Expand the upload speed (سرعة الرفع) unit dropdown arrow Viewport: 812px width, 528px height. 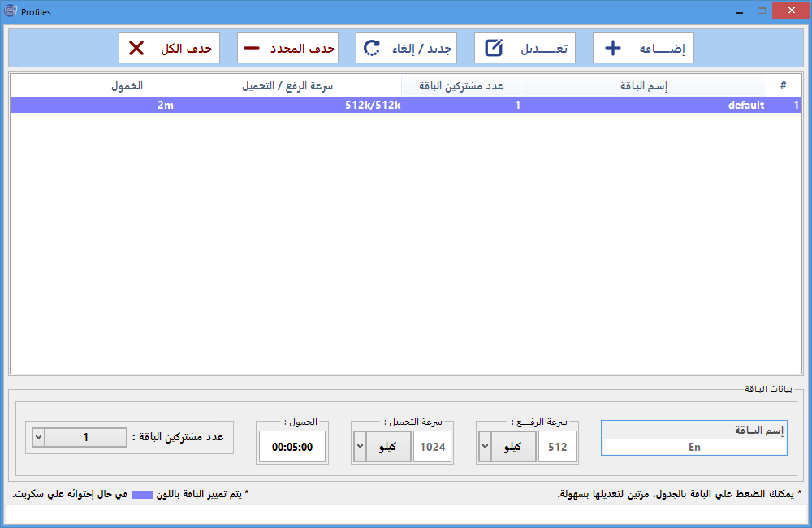pos(486,447)
